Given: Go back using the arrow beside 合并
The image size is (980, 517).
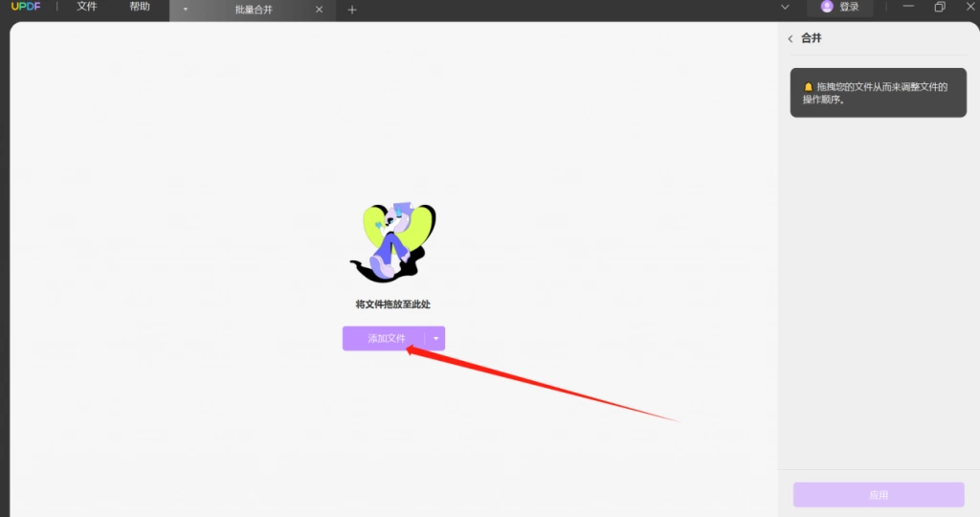Looking at the screenshot, I should 791,38.
